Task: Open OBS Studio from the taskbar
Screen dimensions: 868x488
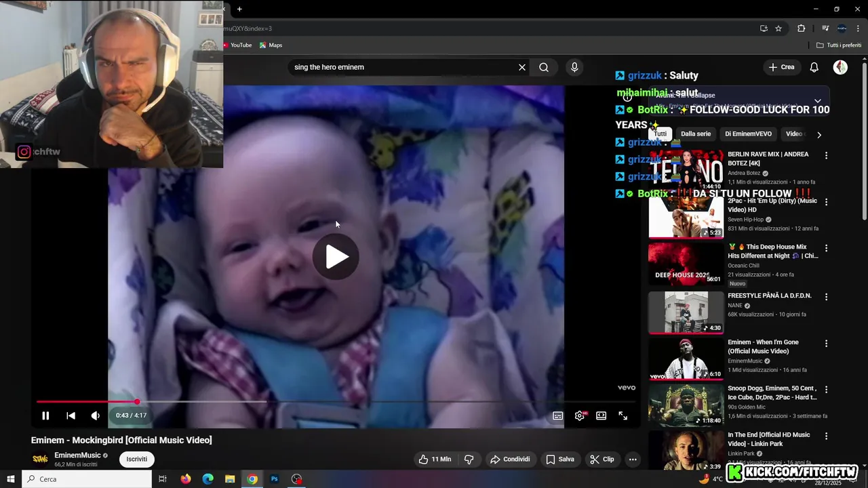Action: tap(296, 479)
